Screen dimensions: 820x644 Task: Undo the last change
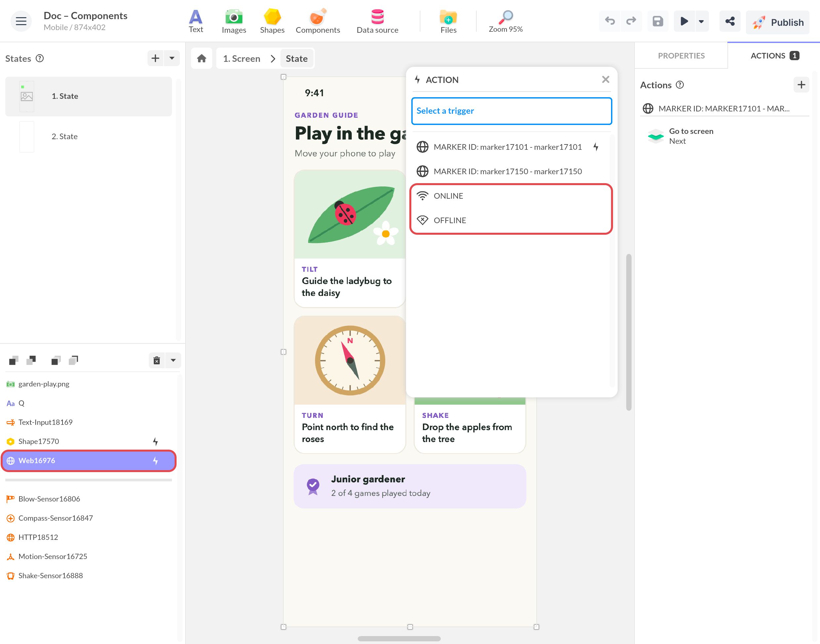[610, 21]
